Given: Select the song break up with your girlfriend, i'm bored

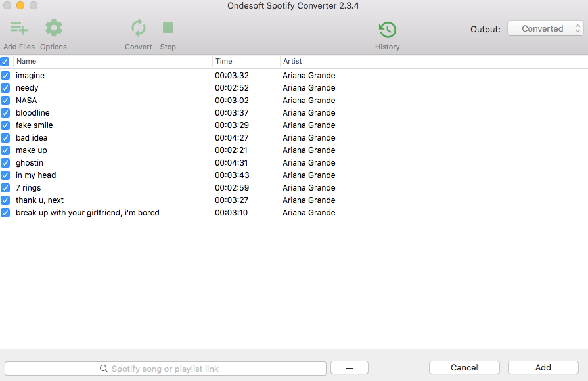Looking at the screenshot, I should [87, 213].
